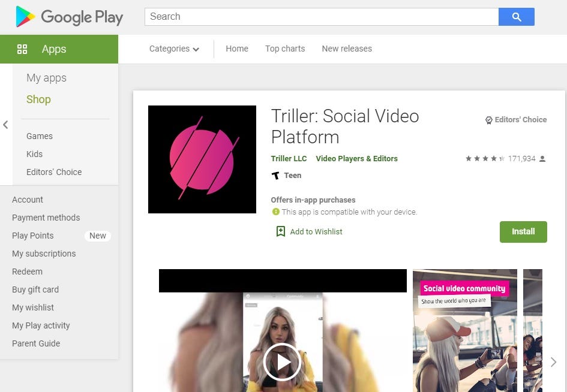Click the ratings person icon
The image size is (567, 392).
(542, 159)
